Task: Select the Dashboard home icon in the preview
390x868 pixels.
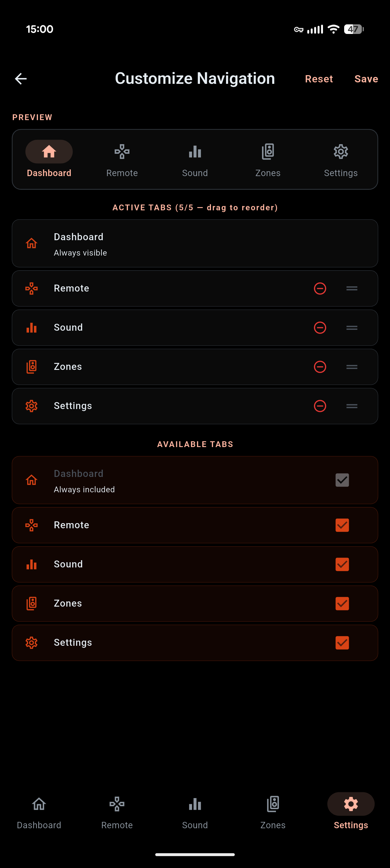Action: (x=49, y=152)
